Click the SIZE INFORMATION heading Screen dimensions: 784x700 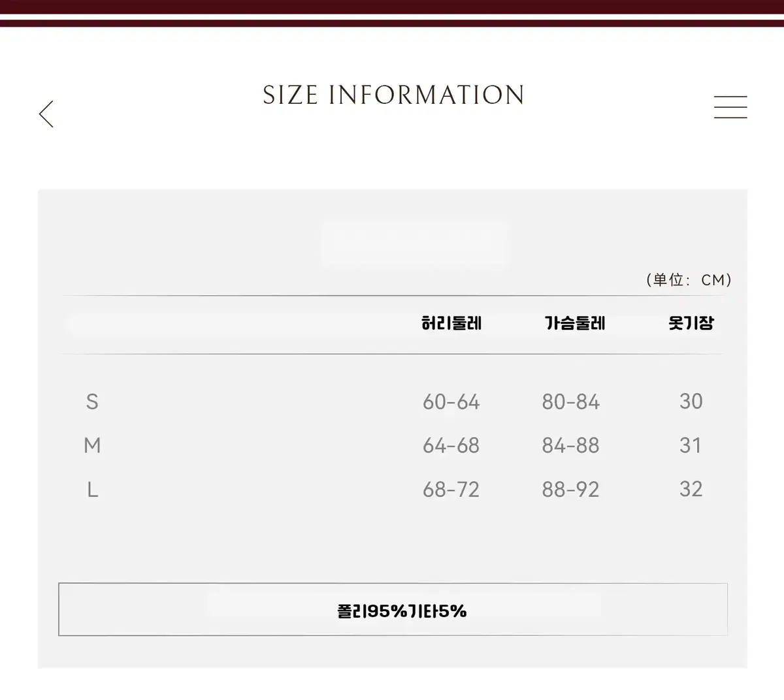click(393, 95)
